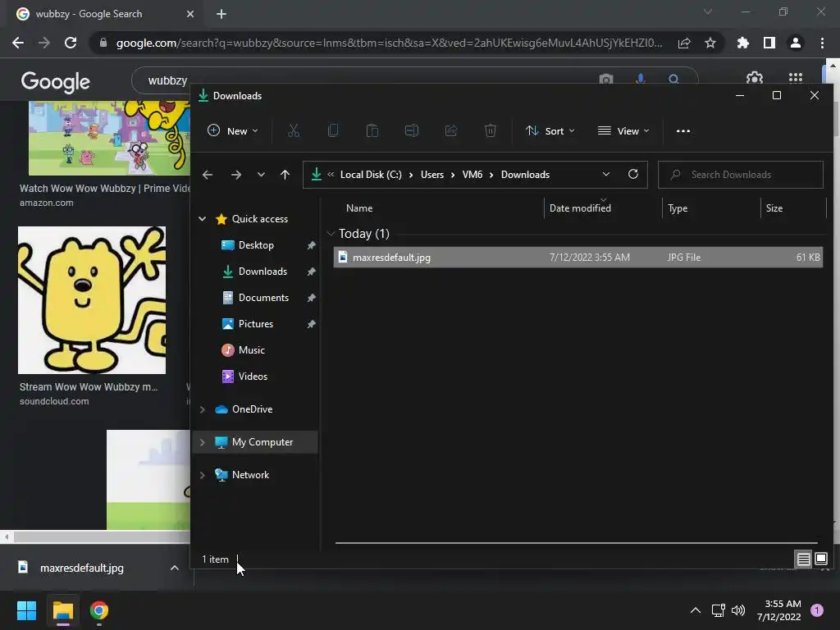Image resolution: width=840 pixels, height=630 pixels.
Task: Show hidden system tray icons
Action: tap(696, 610)
